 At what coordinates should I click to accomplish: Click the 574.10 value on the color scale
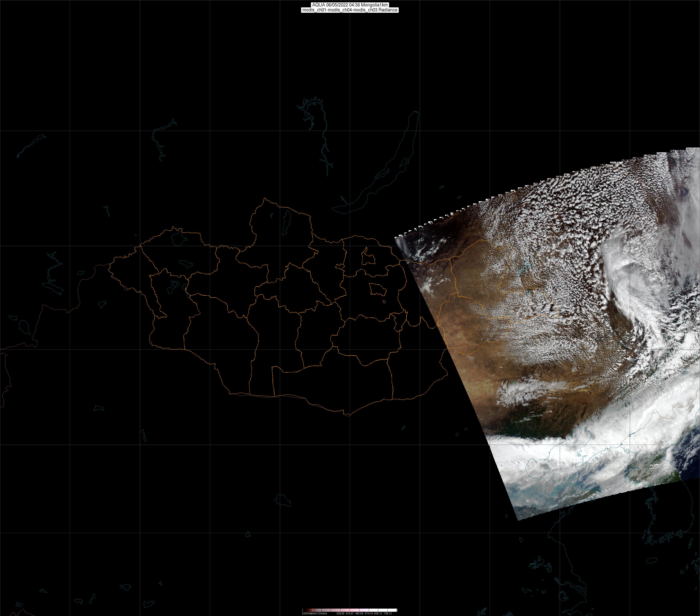pyautogui.click(x=369, y=613)
